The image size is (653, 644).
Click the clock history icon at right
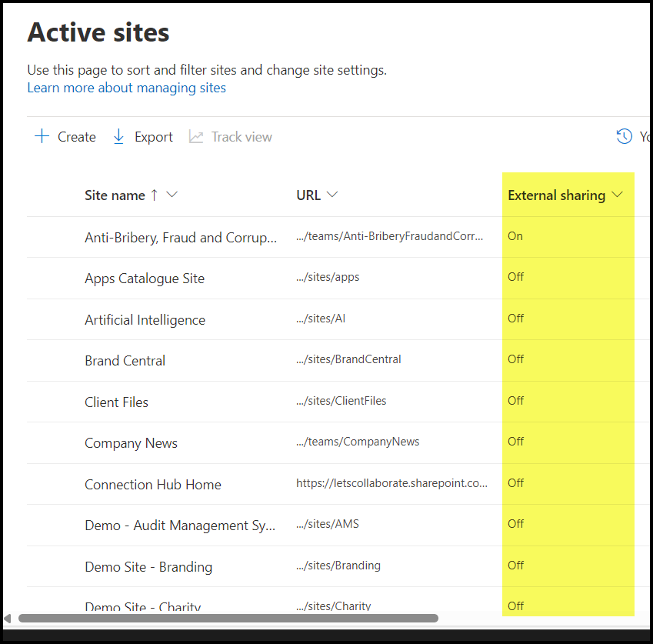point(624,137)
